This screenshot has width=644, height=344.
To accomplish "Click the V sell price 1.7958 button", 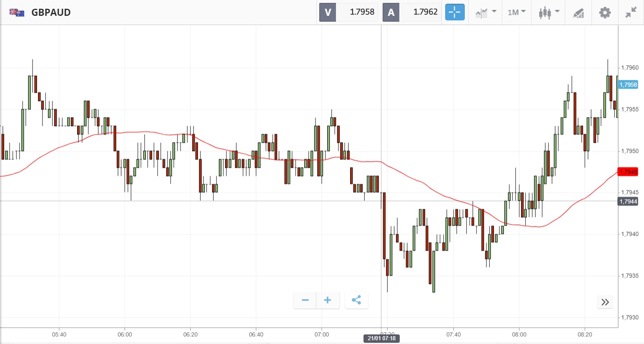I will (348, 12).
